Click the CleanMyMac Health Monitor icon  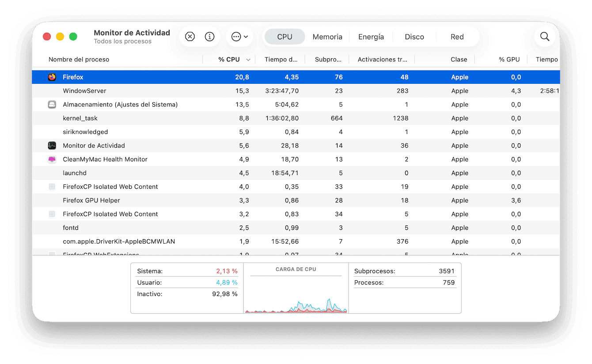[x=52, y=159]
